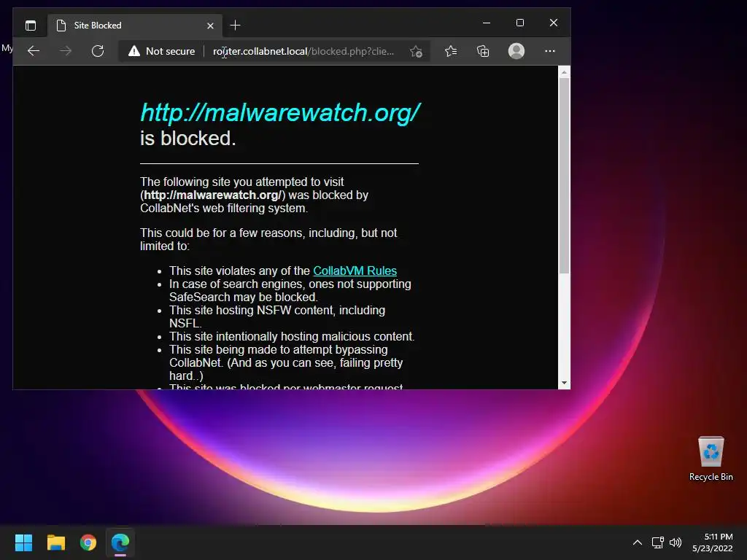The height and width of the screenshot is (560, 747).
Task: Refresh the current page
Action: pyautogui.click(x=98, y=51)
